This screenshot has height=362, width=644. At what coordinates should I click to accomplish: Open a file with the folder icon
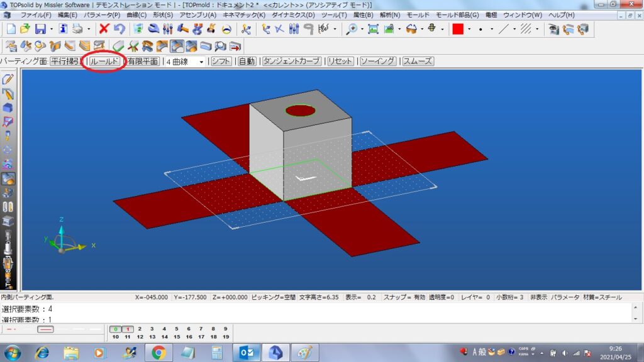point(25,29)
